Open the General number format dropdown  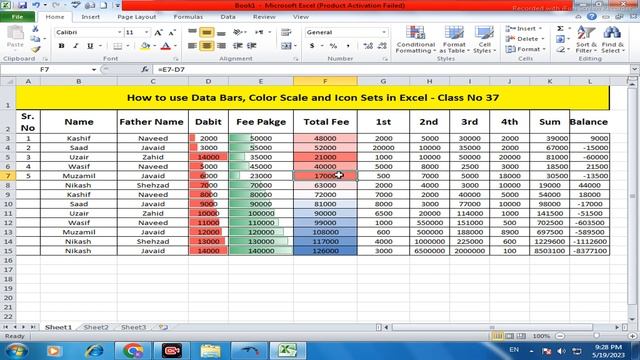point(384,32)
